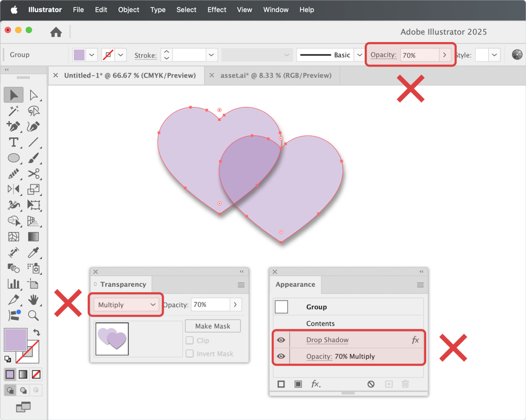Select the Scissors tool
526x420 pixels.
pyautogui.click(x=34, y=174)
